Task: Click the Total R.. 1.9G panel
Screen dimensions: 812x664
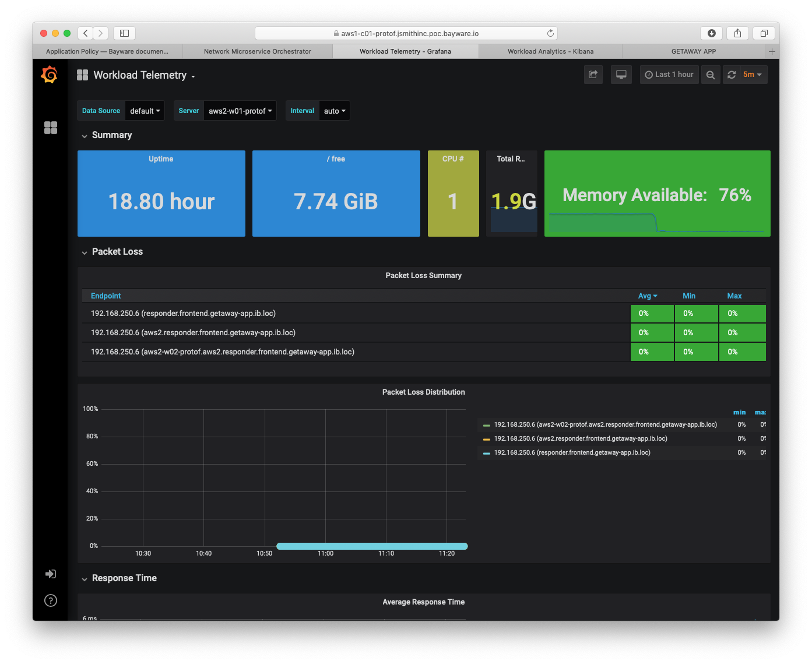Action: [x=512, y=194]
